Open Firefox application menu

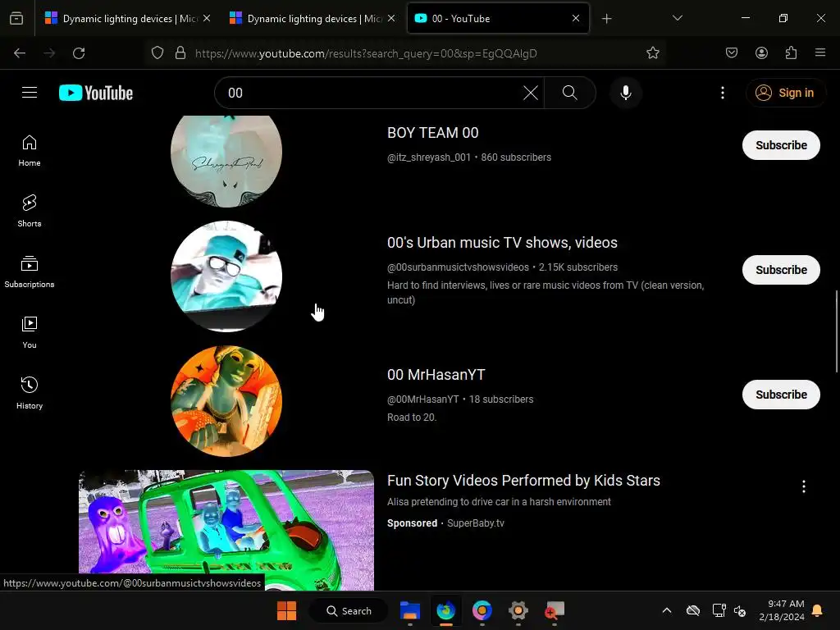(x=820, y=53)
